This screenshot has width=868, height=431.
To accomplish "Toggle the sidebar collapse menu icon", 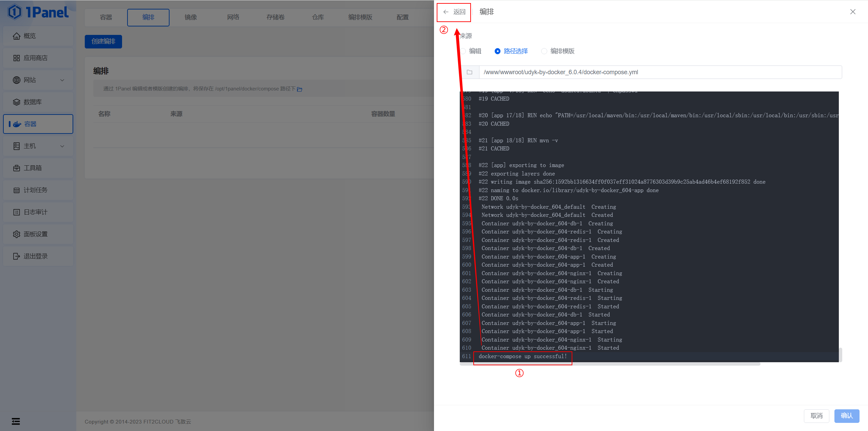I will [x=16, y=421].
